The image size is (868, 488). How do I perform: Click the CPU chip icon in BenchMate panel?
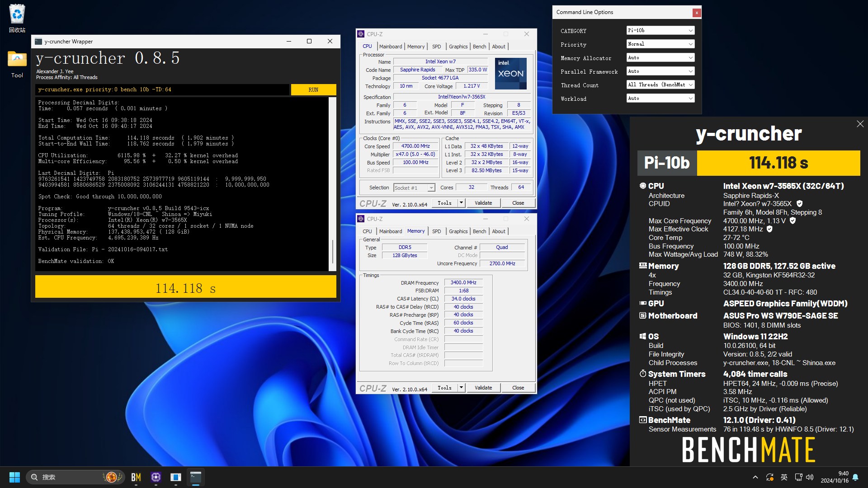click(643, 186)
